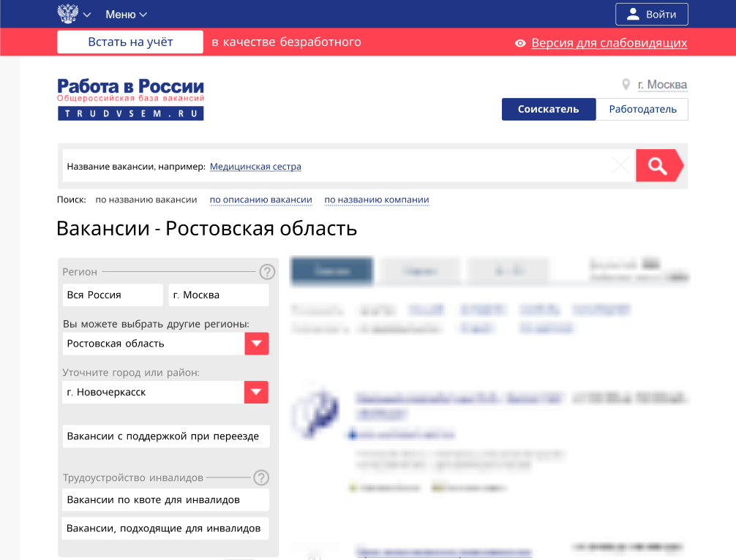
Task: Clear the search field with the X icon
Action: pyautogui.click(x=619, y=166)
